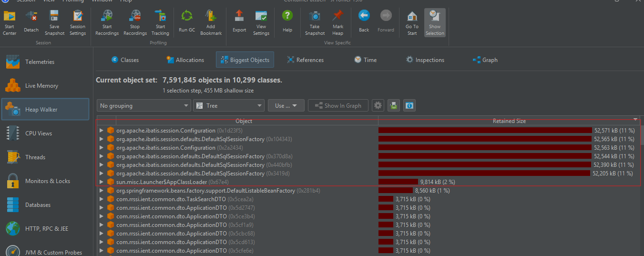
Task: Click Show In Graph button
Action: tap(338, 106)
